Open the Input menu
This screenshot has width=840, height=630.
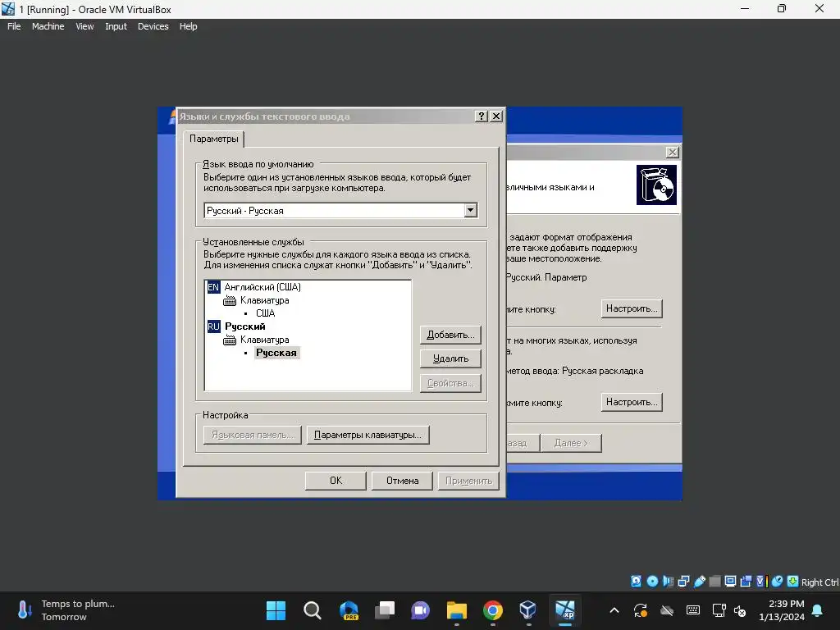point(116,26)
